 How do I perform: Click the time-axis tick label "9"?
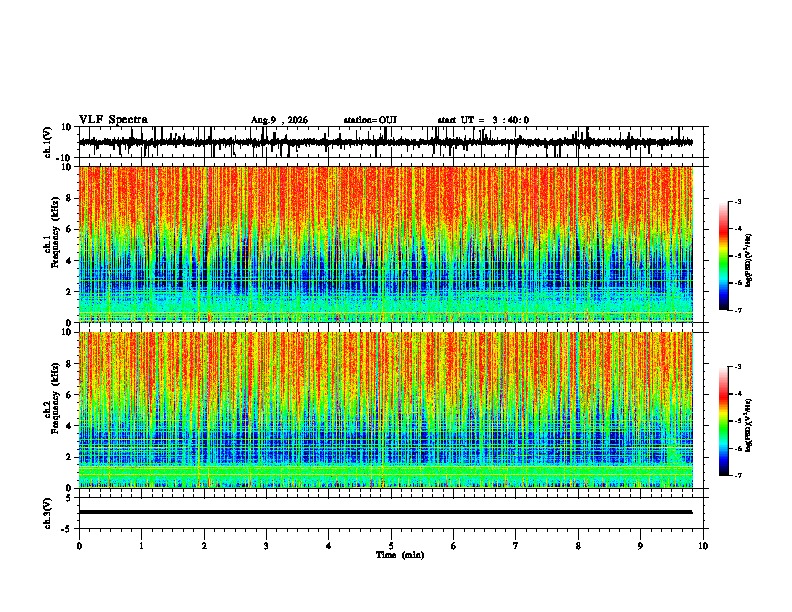(640, 546)
